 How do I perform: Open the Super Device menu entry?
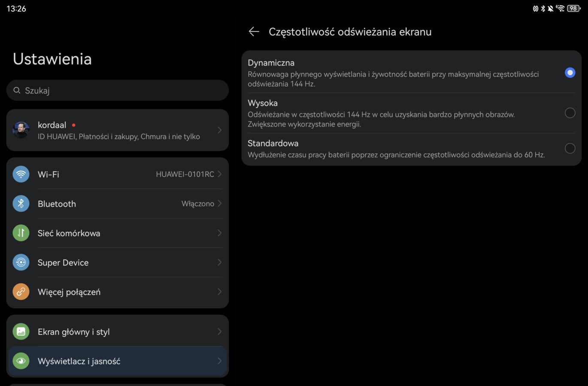(x=63, y=262)
